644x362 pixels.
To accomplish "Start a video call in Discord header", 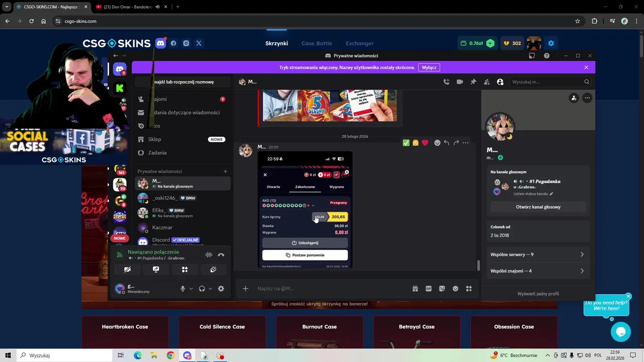I will coord(460,82).
